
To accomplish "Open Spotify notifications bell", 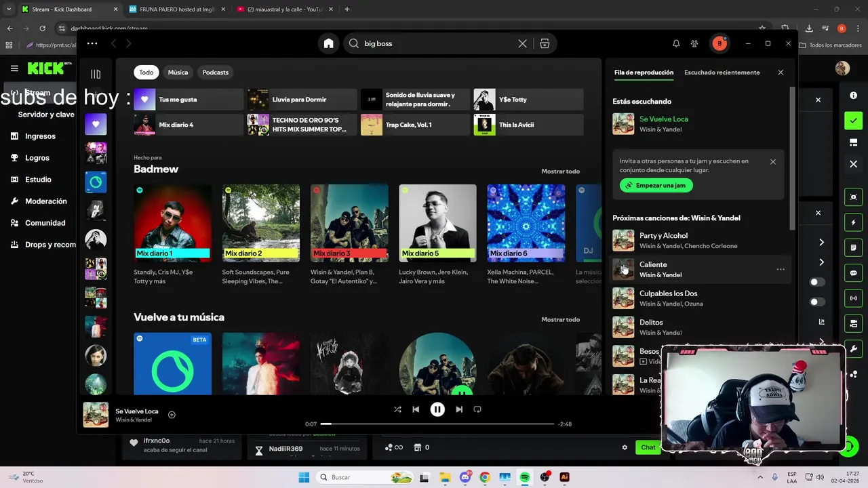I will point(676,43).
